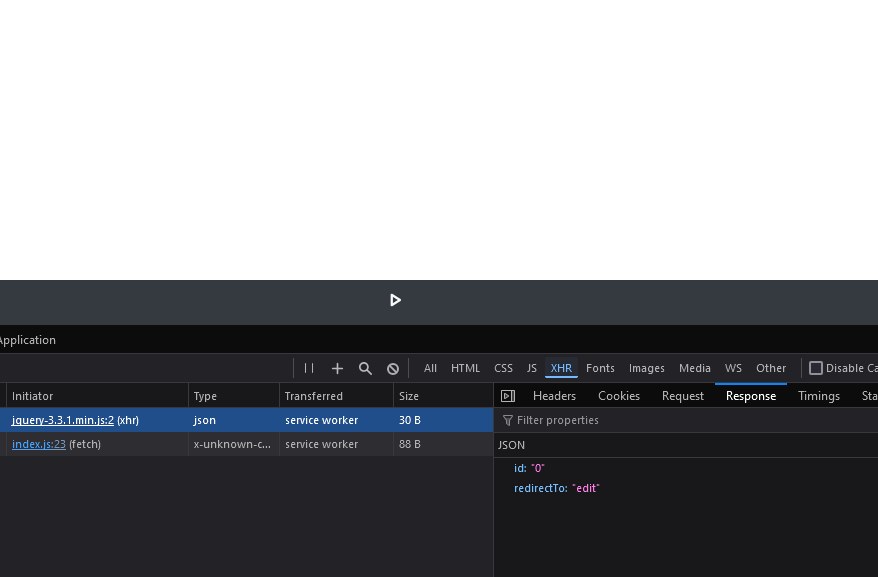Show All request types

(430, 368)
